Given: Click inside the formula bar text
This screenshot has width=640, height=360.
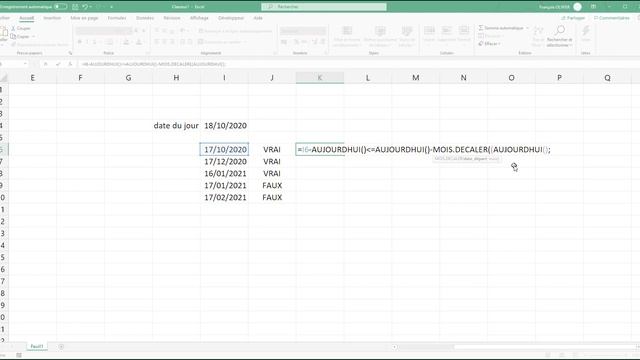Looking at the screenshot, I should point(153,64).
